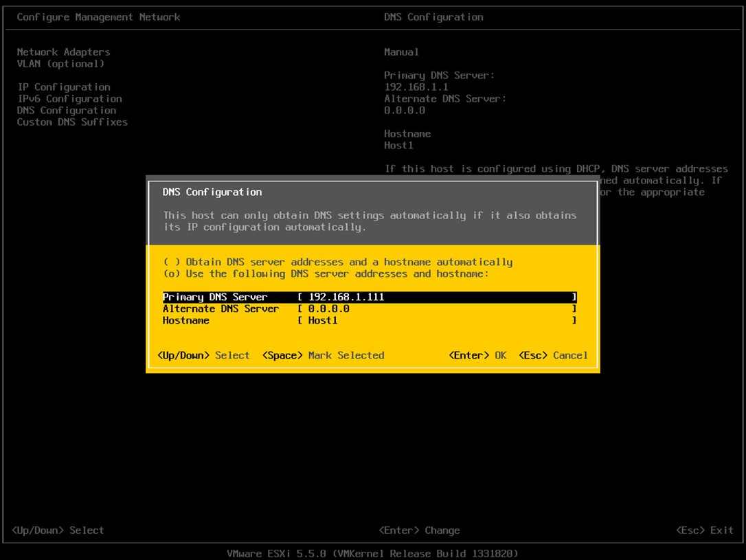Image resolution: width=746 pixels, height=560 pixels.
Task: Click the right pane 'Hostname' label
Action: tap(407, 134)
